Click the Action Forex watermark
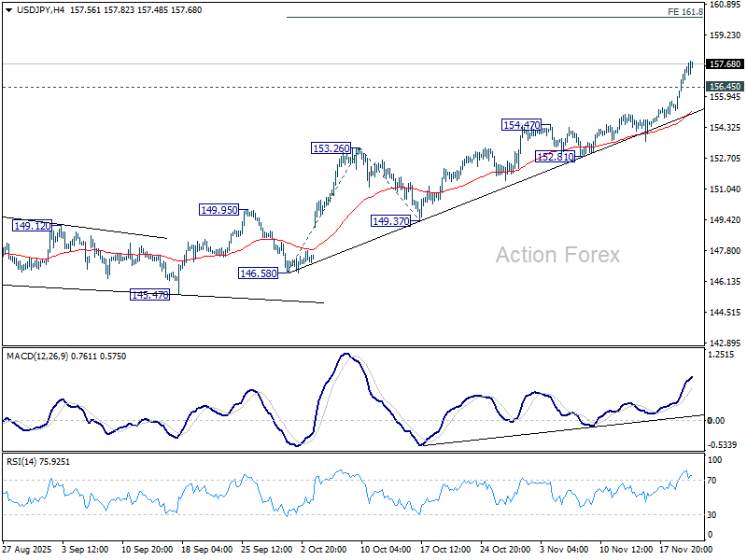This screenshot has height=560, width=747. tap(557, 255)
